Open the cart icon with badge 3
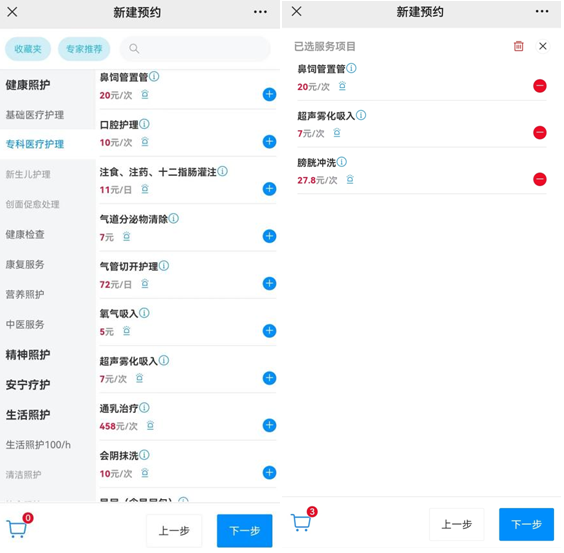Image resolution: width=564 pixels, height=553 pixels. (303, 522)
